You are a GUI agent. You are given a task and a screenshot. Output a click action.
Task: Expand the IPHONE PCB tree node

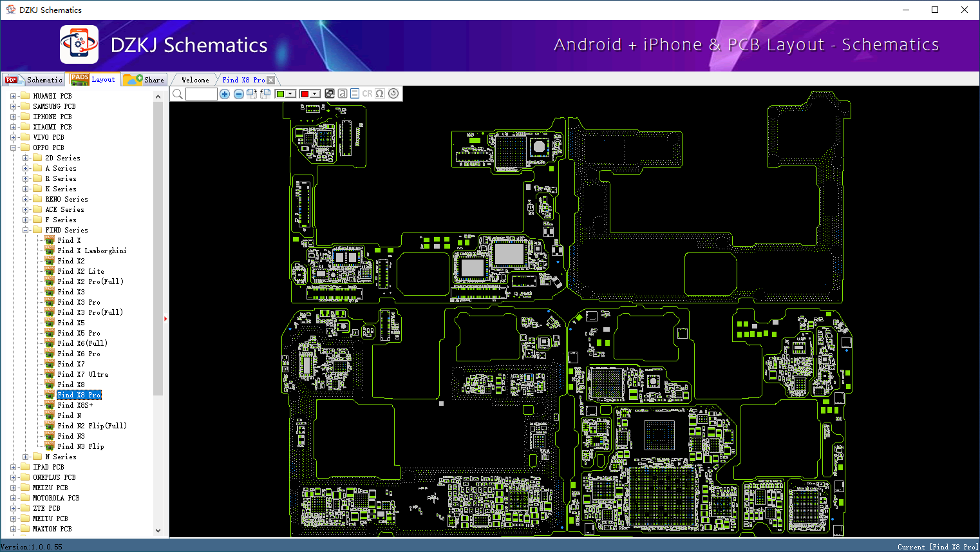13,117
